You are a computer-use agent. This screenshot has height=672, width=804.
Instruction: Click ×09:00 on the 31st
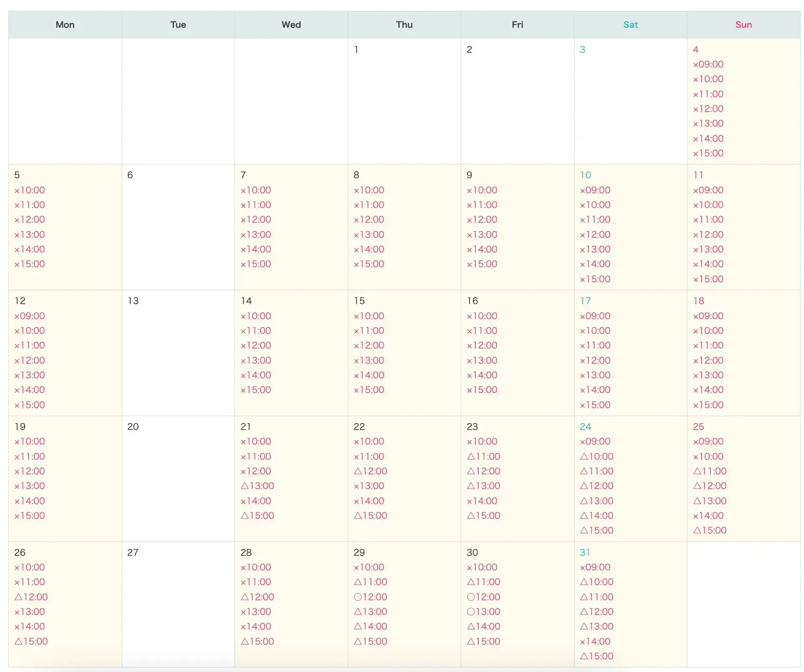click(x=595, y=567)
